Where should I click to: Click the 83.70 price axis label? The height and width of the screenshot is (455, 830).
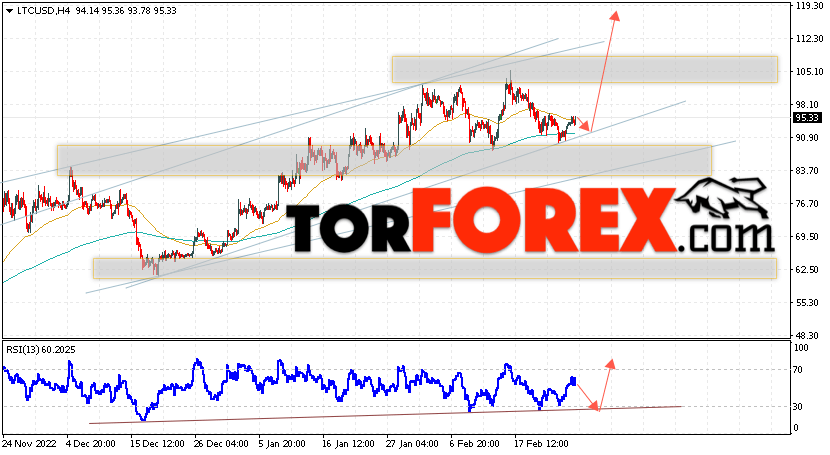tap(809, 171)
